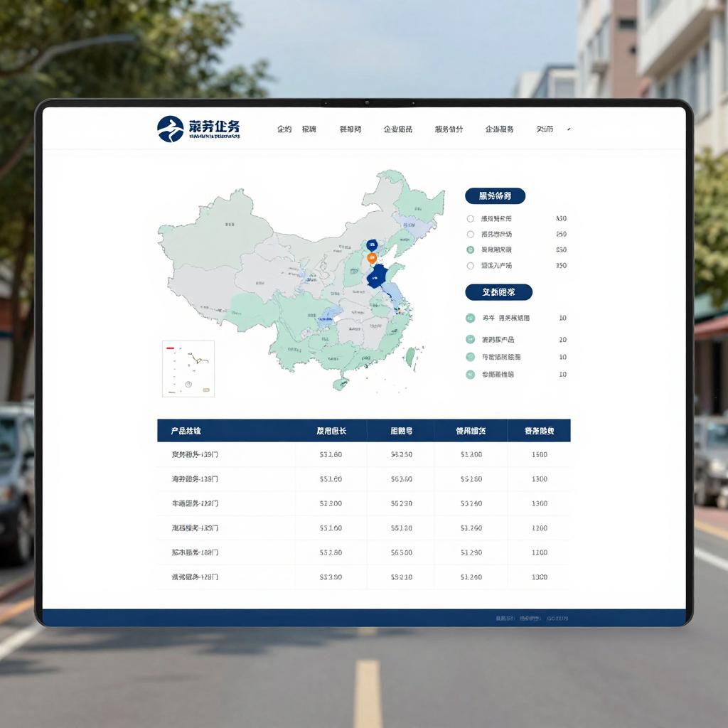The width and height of the screenshot is (728, 728).
Task: Click the table cell showing 1500
Action: tap(540, 454)
